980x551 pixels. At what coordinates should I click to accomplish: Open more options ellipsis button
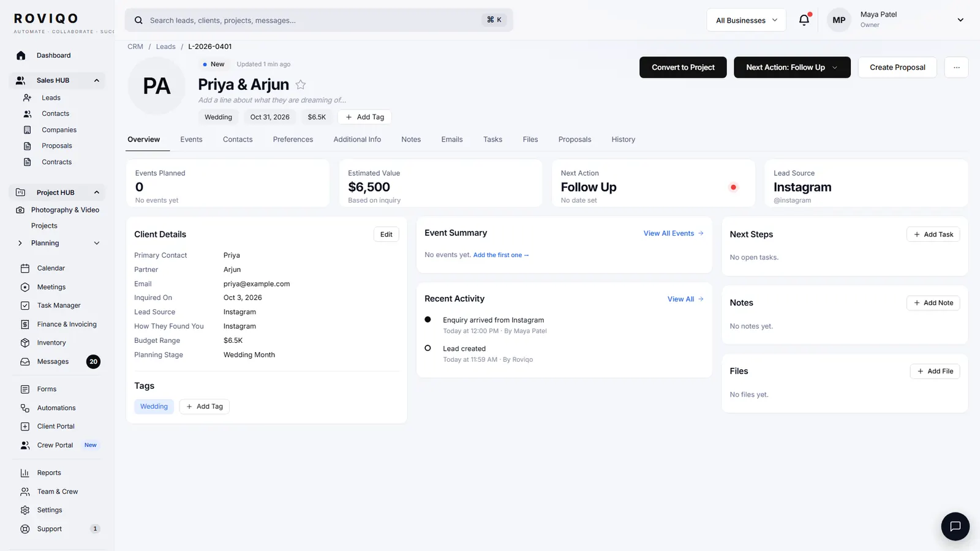click(x=956, y=67)
